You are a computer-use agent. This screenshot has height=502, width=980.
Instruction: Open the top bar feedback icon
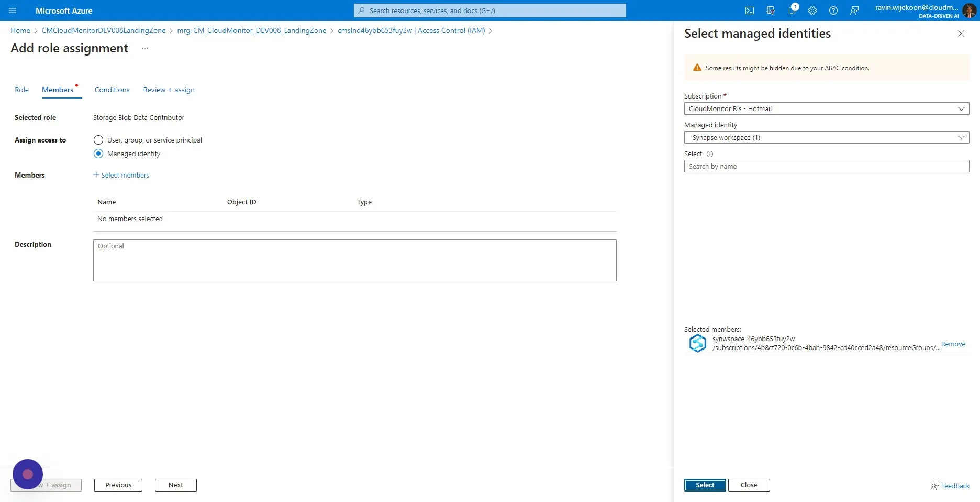[x=854, y=10]
